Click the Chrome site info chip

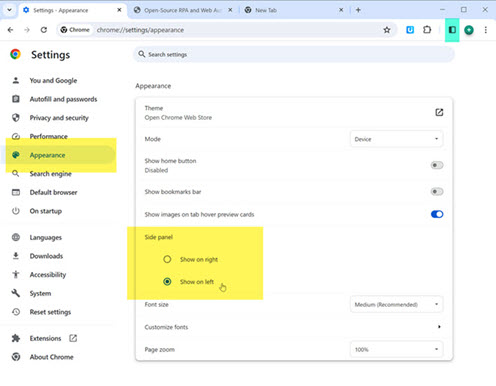click(75, 30)
